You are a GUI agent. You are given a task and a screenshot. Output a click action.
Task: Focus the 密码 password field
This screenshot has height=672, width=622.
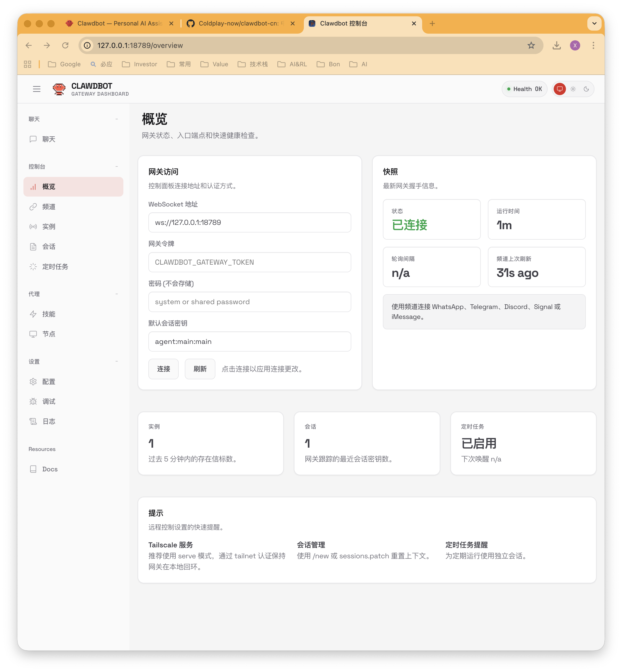pos(250,302)
